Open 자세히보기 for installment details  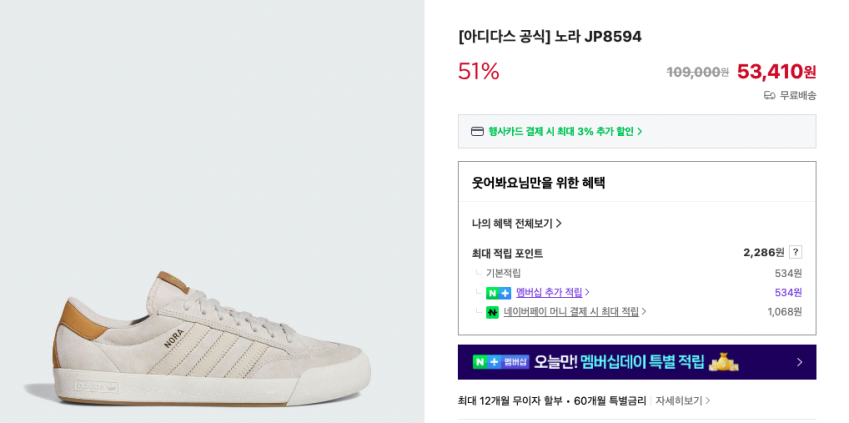(683, 400)
